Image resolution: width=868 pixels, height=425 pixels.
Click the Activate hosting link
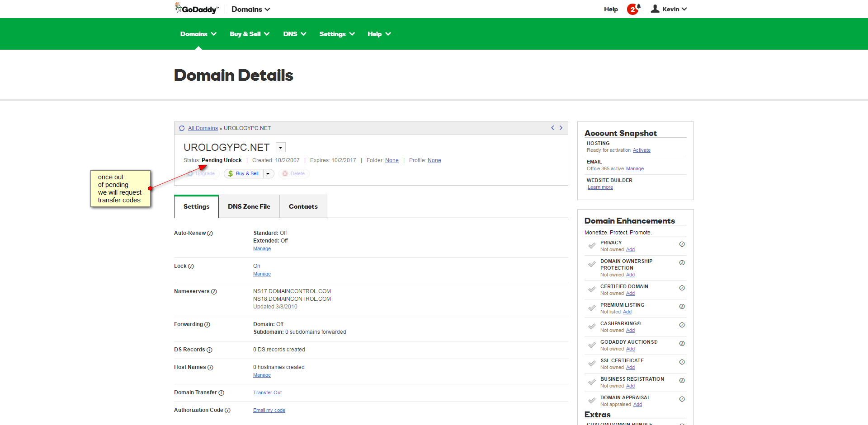click(x=642, y=150)
